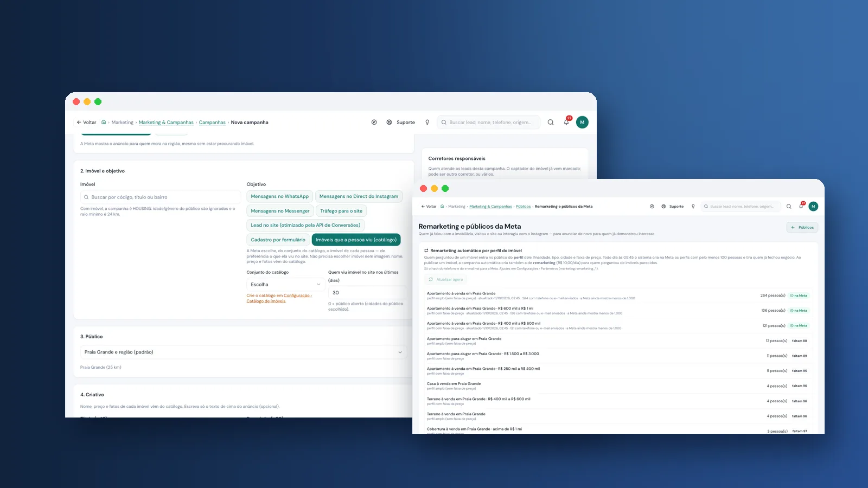Click the magnifier search icon in Remarketing window
The image size is (868, 488).
[x=789, y=206]
